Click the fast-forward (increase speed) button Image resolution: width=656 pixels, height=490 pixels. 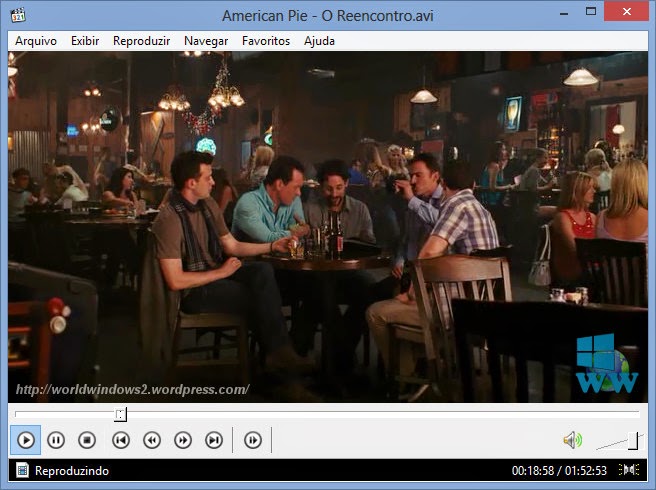tap(183, 440)
